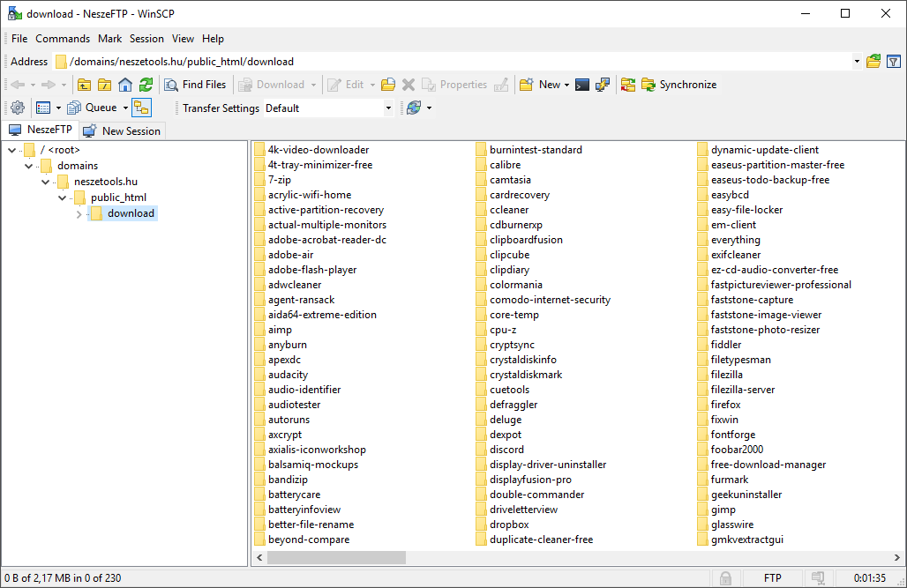Open the Mark menu

[x=110, y=39]
